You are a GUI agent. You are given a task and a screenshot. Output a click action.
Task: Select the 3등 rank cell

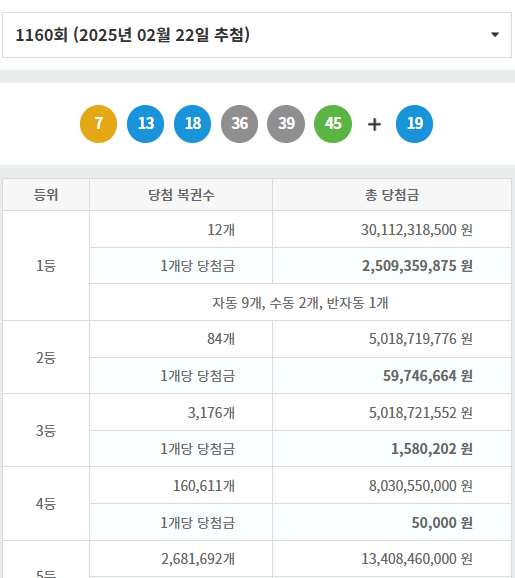click(46, 430)
